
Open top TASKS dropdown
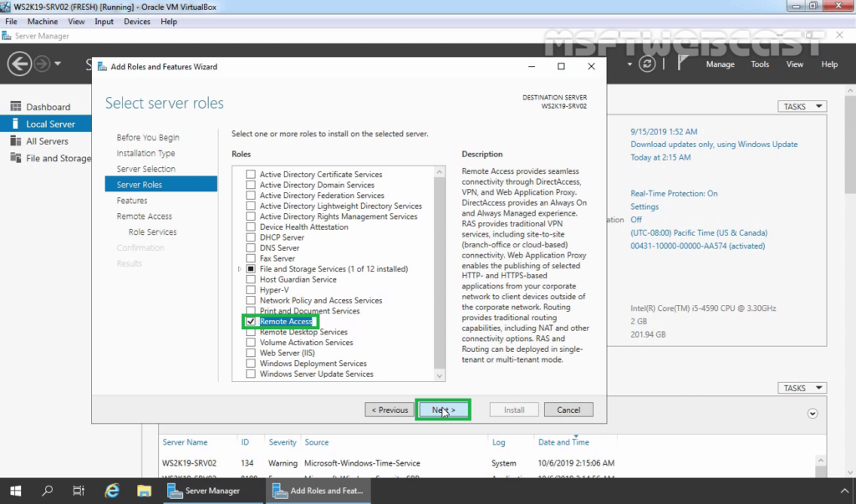(x=802, y=106)
